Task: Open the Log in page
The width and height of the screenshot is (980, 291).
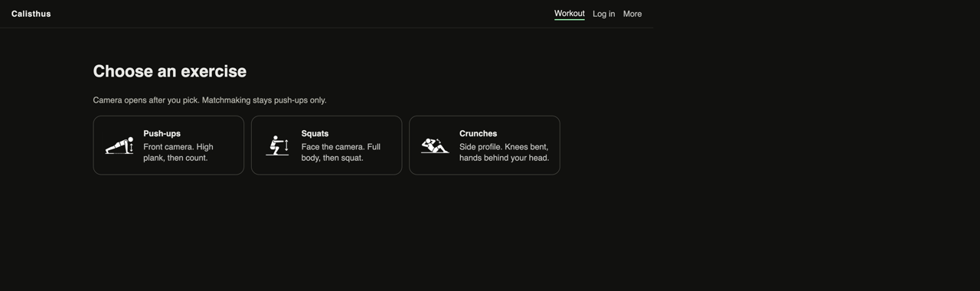Action: [x=603, y=14]
